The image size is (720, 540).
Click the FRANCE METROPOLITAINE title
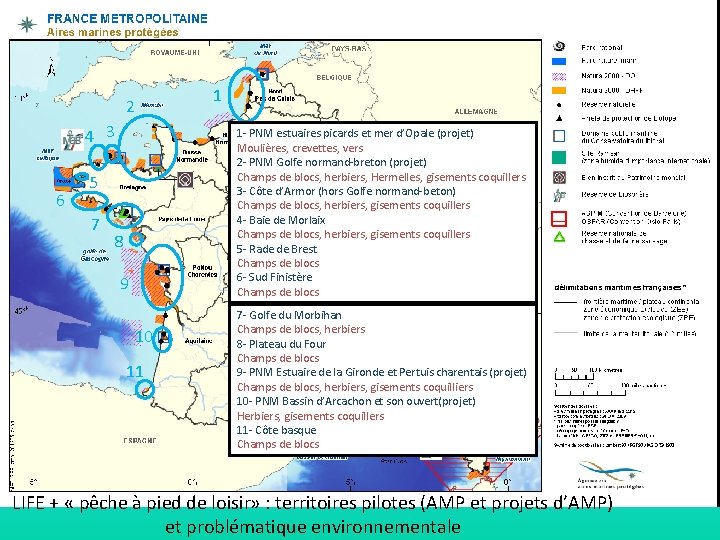click(127, 19)
